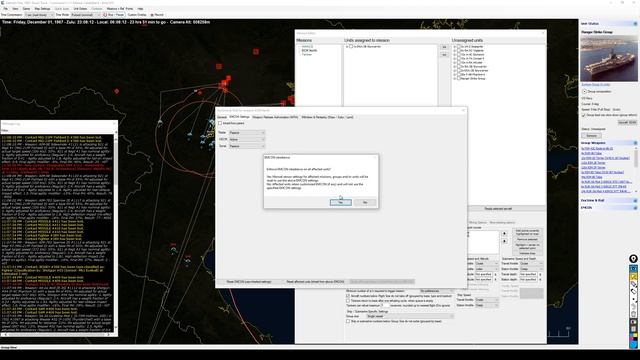
Task: Open the first weapon link in Group Weapons
Action: pyautogui.click(x=597, y=149)
